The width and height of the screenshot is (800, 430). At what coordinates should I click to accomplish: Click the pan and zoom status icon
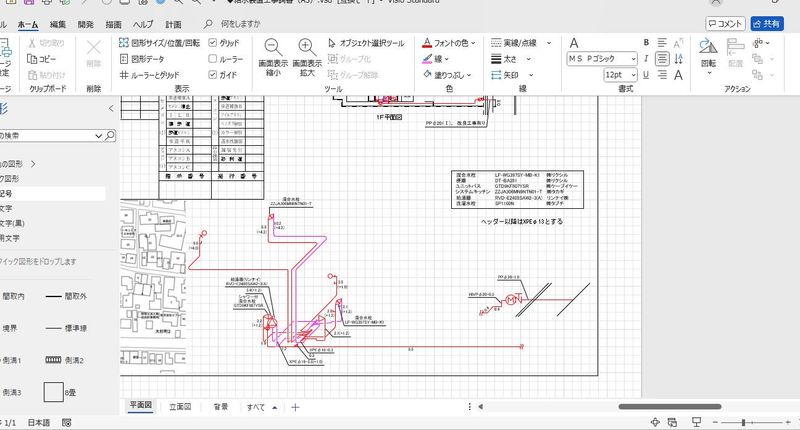[x=655, y=422]
